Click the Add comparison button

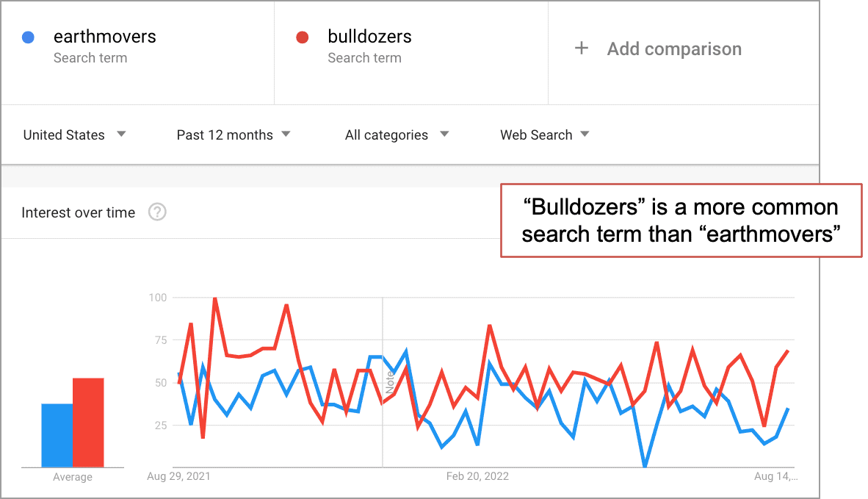(x=658, y=49)
